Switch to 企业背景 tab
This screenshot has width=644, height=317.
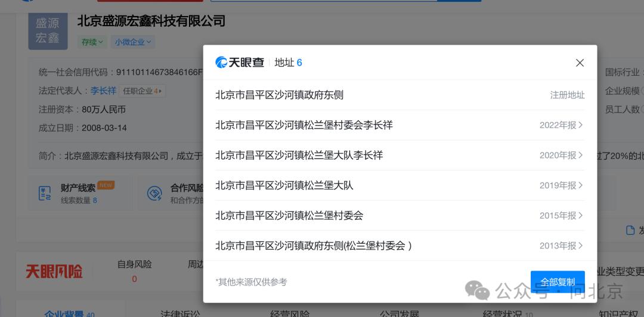point(69,314)
